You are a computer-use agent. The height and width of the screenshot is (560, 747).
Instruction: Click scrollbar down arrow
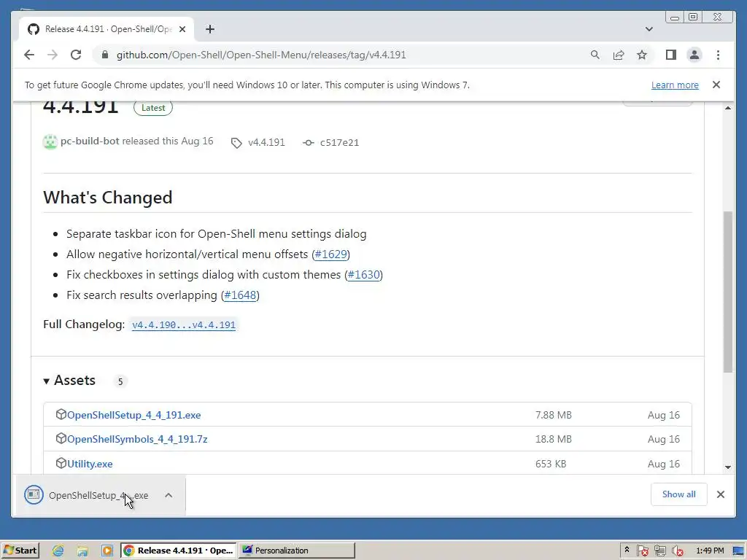click(727, 467)
